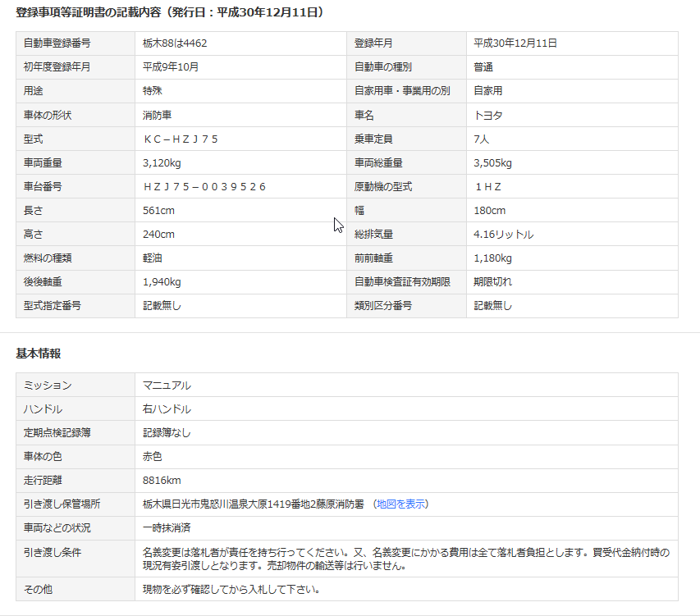Click the 軽油 fuel type value
The height and width of the screenshot is (616, 700).
coord(153,258)
